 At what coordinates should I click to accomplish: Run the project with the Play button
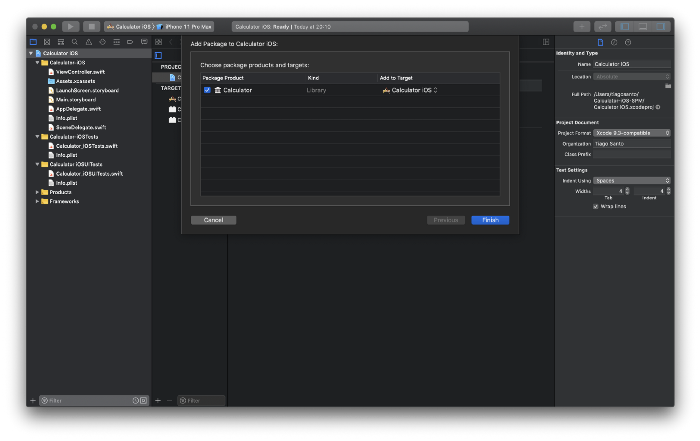[x=71, y=27]
